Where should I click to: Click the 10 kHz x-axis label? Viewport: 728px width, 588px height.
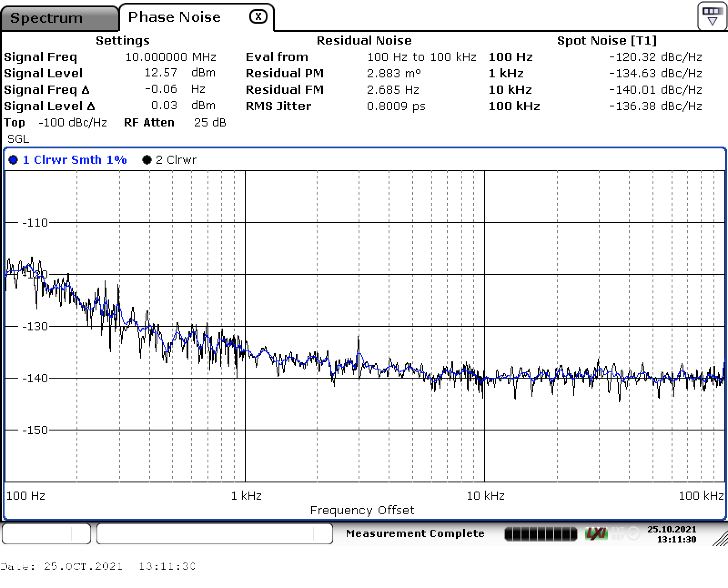485,496
